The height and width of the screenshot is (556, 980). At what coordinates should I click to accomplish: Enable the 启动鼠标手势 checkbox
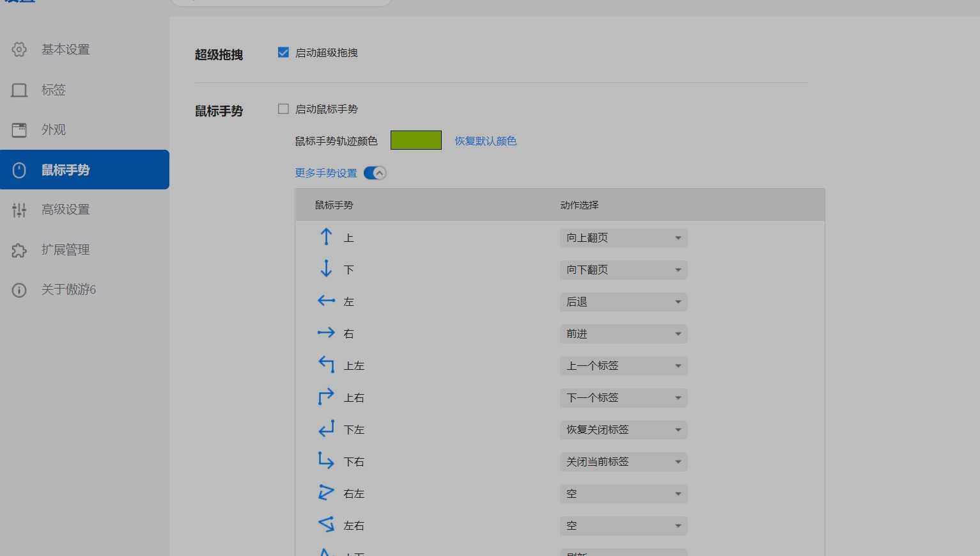coord(283,109)
